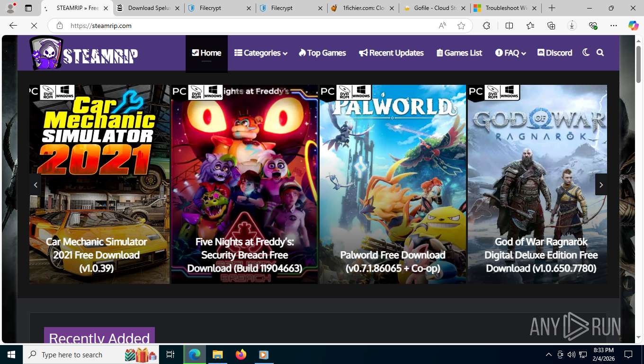Toggle dark mode moon icon

tap(586, 53)
